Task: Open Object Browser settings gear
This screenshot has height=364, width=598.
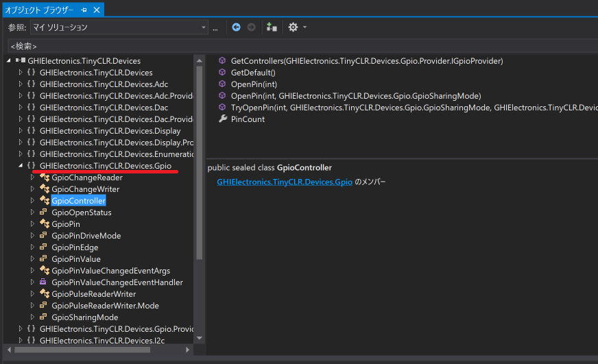Action: click(x=293, y=27)
